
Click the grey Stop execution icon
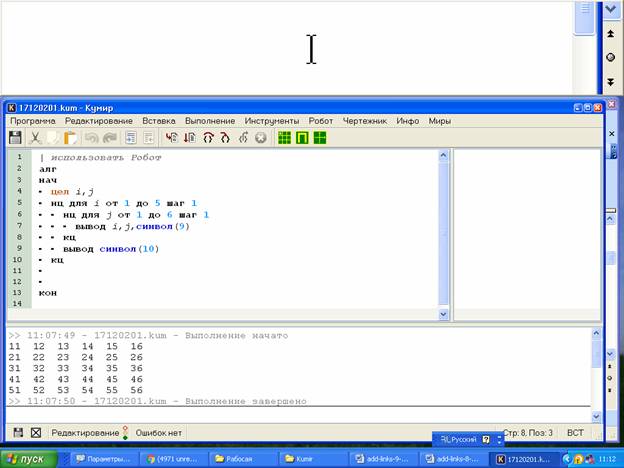tap(261, 138)
